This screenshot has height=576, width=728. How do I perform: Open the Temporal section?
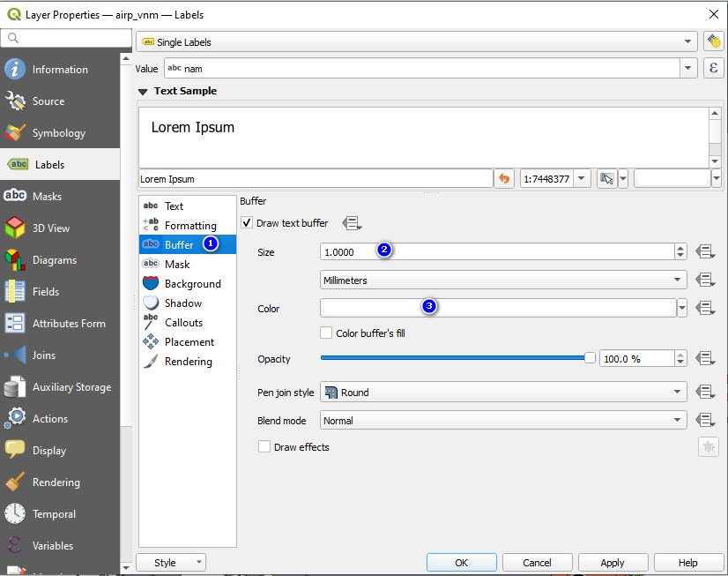coord(60,514)
